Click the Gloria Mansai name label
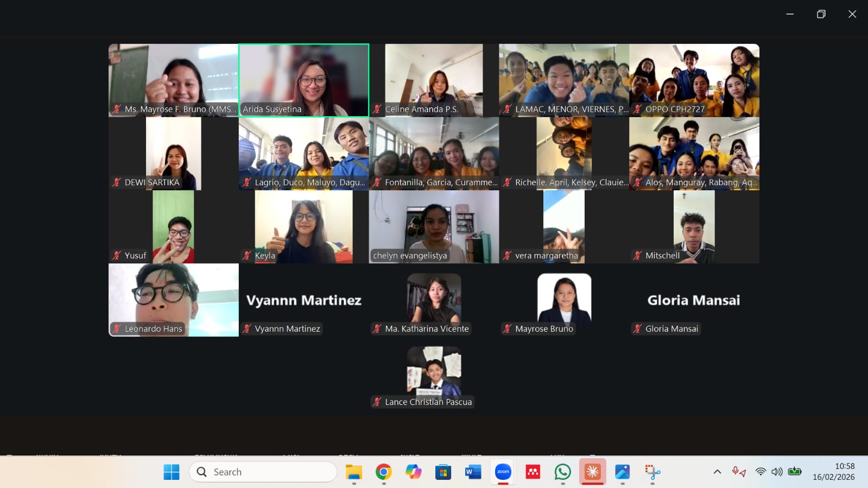The width and height of the screenshot is (868, 488). pyautogui.click(x=671, y=328)
